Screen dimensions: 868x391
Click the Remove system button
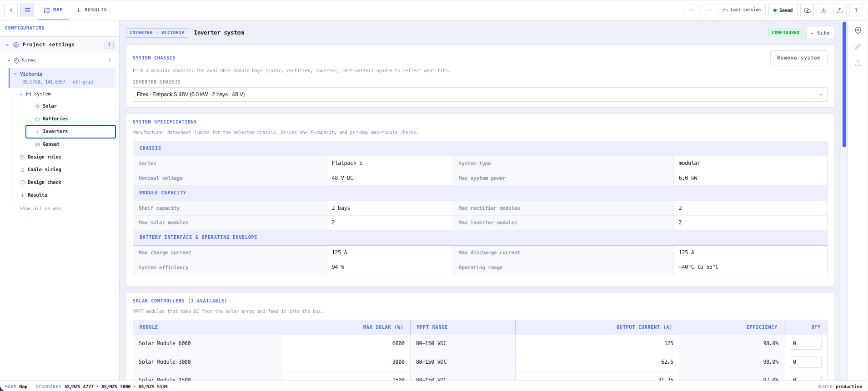798,58
